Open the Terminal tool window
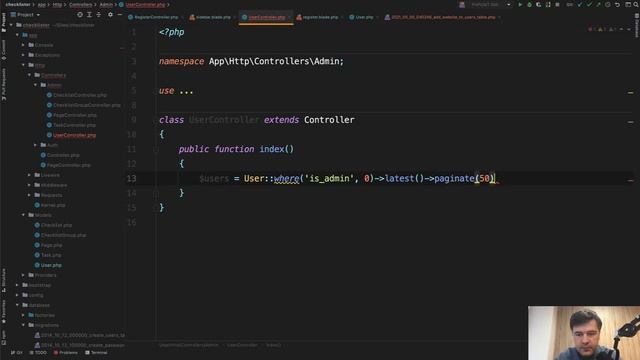 click(x=96, y=353)
